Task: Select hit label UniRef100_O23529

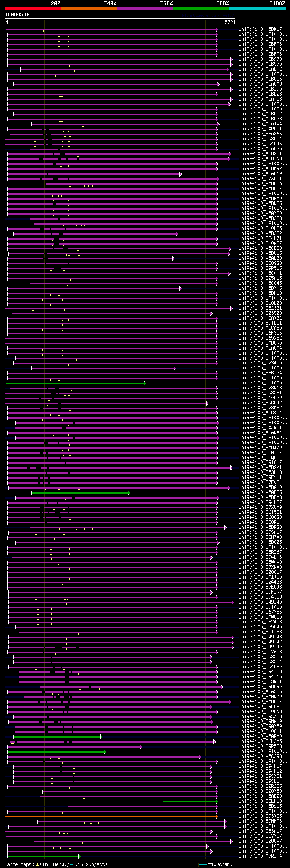Action: pos(260,313)
